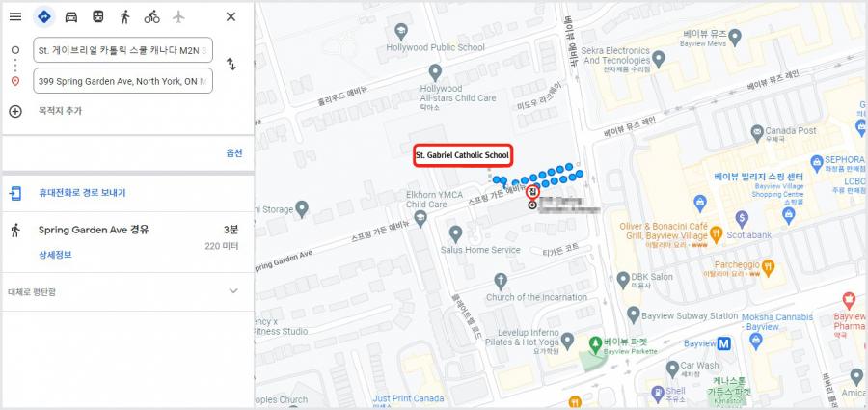Open the hamburger main menu
868x410 pixels.
pos(15,16)
